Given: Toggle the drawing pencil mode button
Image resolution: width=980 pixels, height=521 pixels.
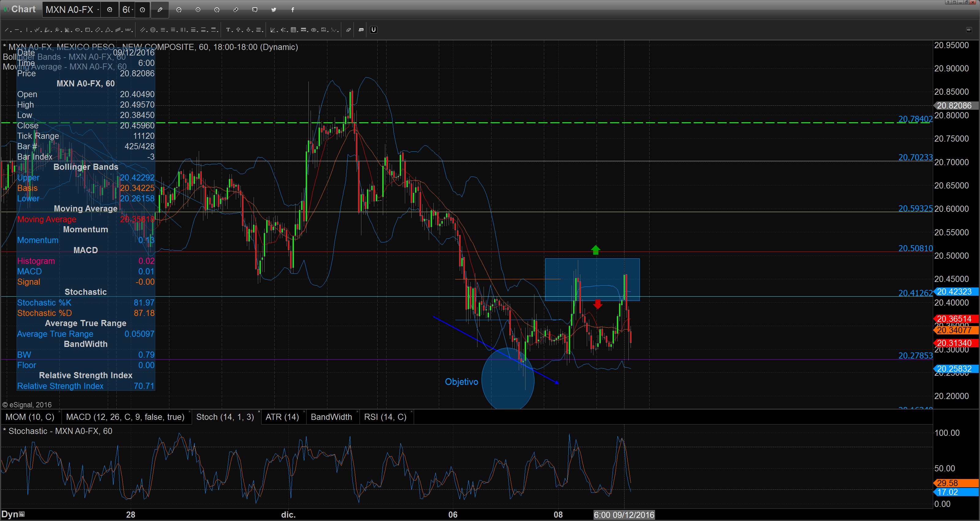Looking at the screenshot, I should pos(160,10).
